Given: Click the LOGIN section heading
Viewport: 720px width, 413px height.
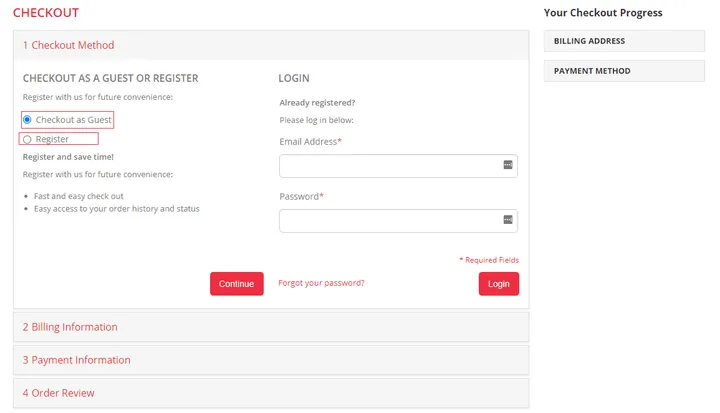Looking at the screenshot, I should click(x=294, y=78).
